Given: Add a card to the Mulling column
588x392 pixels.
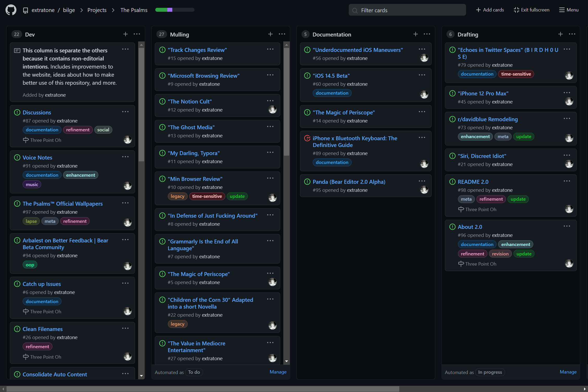Looking at the screenshot, I should click(x=270, y=34).
